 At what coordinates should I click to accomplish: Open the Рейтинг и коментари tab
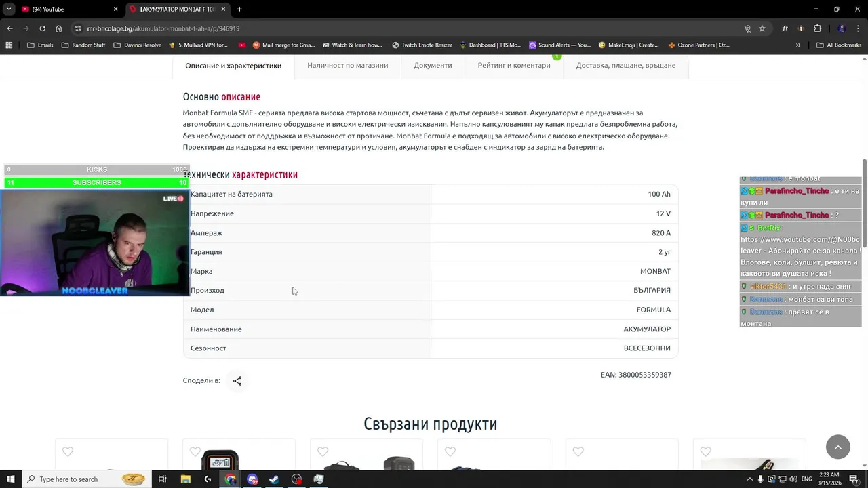pos(514,66)
